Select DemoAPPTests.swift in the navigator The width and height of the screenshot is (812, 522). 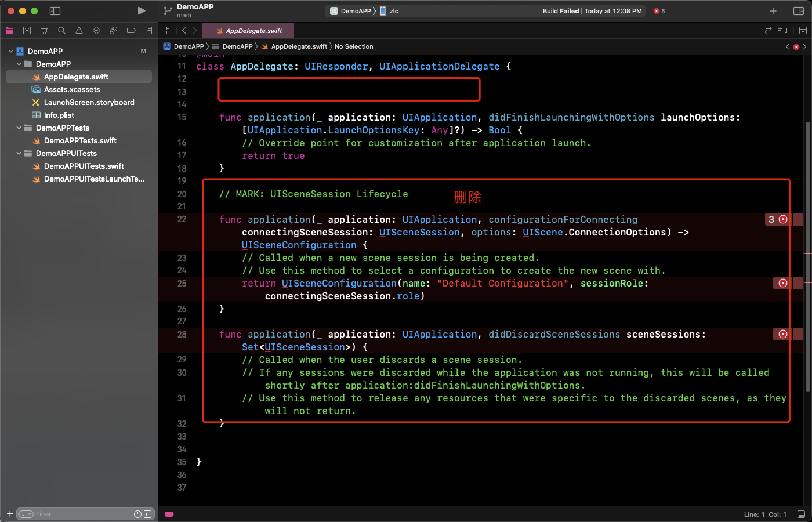coord(79,140)
